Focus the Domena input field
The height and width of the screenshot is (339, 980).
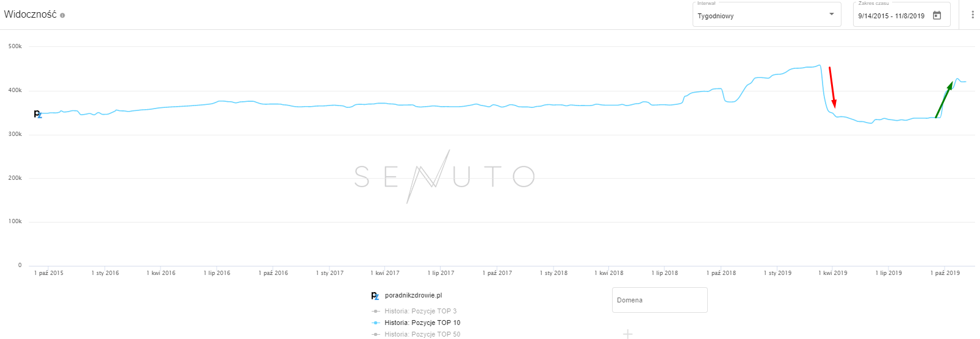point(659,300)
